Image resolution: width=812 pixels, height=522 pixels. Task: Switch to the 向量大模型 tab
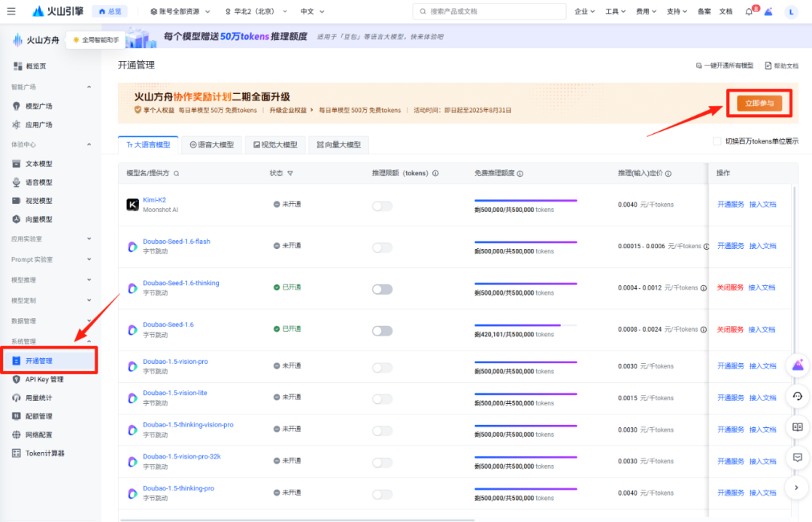point(338,145)
